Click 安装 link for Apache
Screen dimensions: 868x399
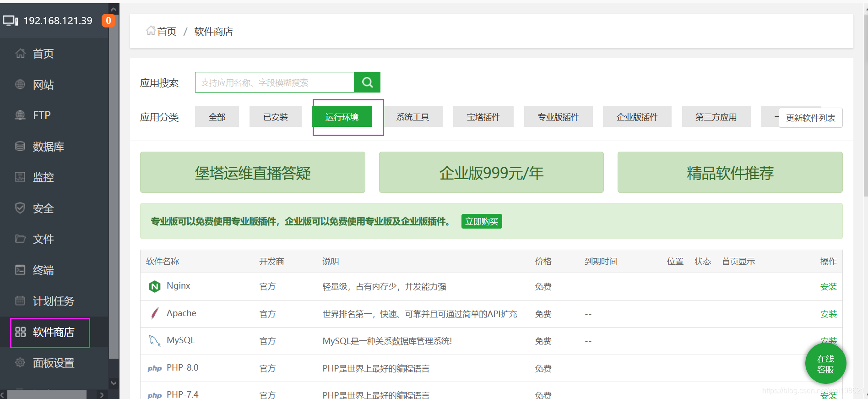point(828,314)
